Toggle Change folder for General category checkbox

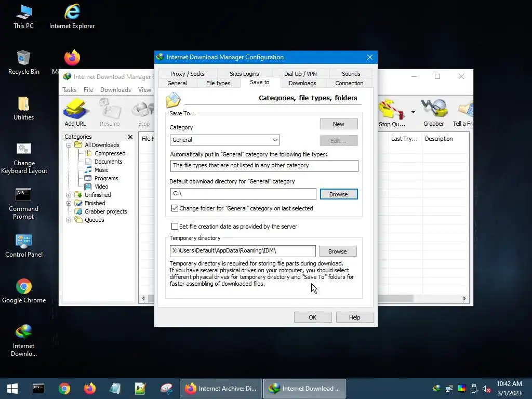click(175, 208)
